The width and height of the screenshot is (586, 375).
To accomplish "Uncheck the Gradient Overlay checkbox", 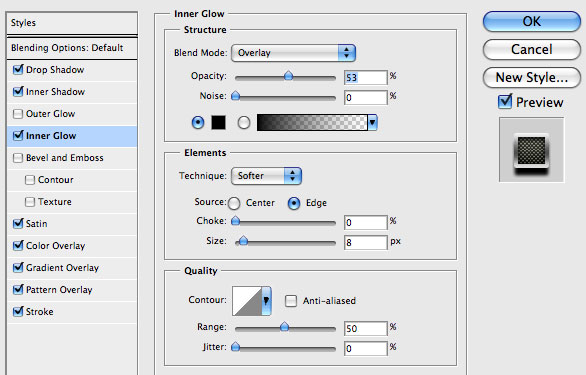I will 18,268.
